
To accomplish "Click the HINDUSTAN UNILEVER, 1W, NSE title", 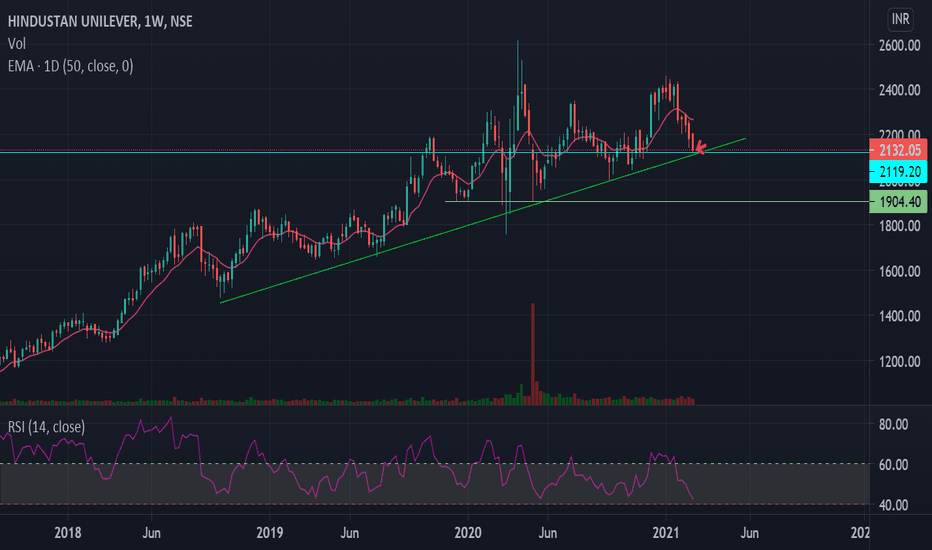I will pyautogui.click(x=100, y=21).
